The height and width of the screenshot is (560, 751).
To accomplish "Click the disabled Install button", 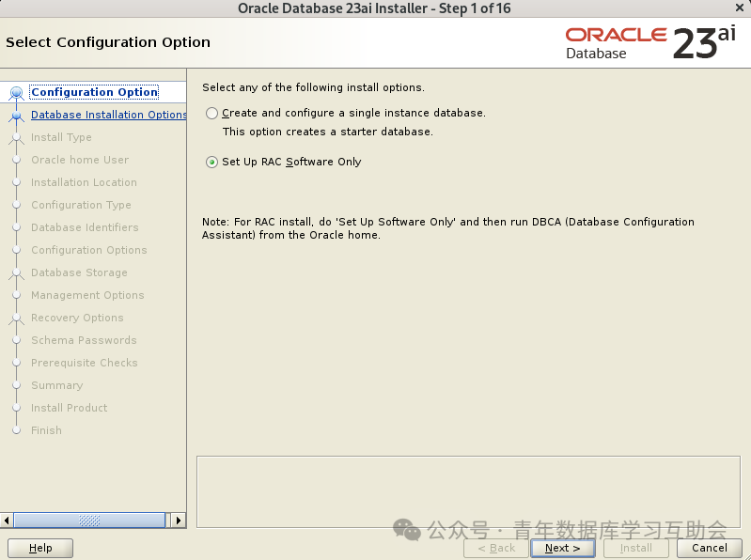I will point(636,548).
